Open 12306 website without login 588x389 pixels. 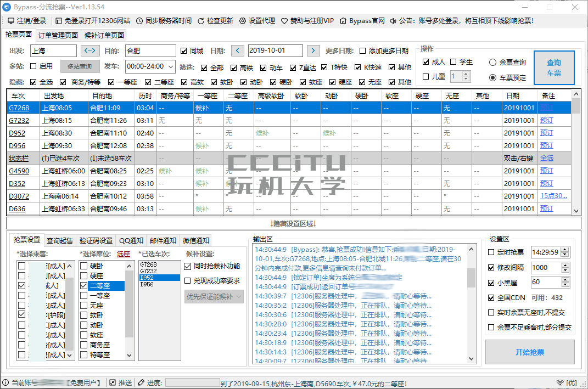click(59, 21)
